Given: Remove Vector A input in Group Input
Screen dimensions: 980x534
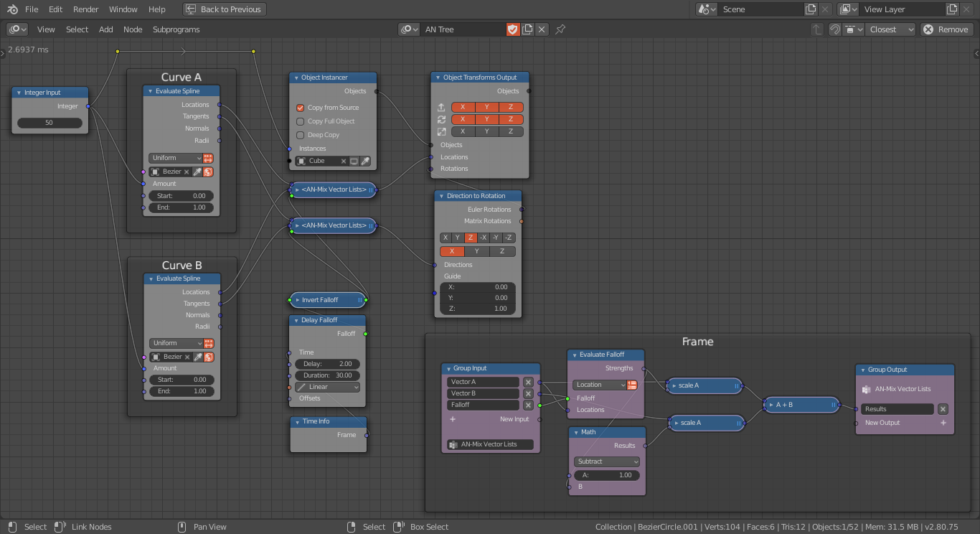Looking at the screenshot, I should (528, 382).
